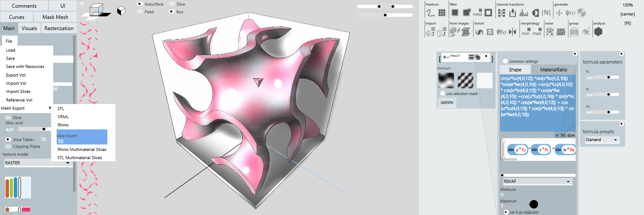The width and height of the screenshot is (644, 215).
Task: Apply the blur filter icon
Action: tap(455, 12)
